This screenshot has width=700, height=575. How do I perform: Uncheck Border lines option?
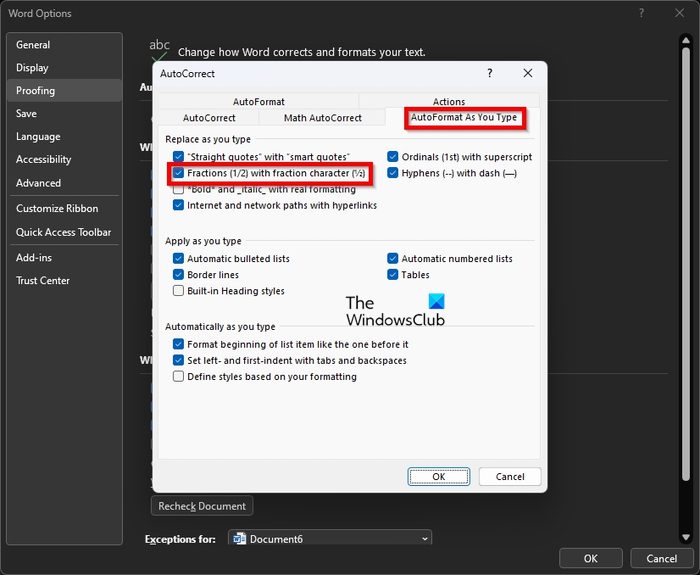pyautogui.click(x=178, y=275)
